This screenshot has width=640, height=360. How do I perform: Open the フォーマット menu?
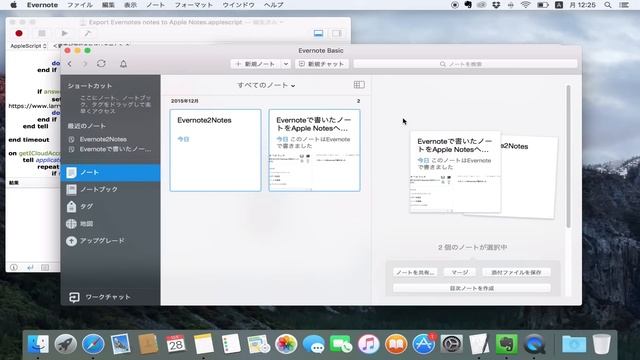(x=194, y=5)
